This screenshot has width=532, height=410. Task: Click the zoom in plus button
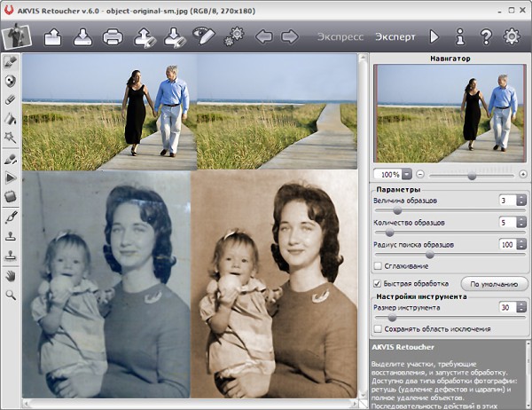pos(523,174)
